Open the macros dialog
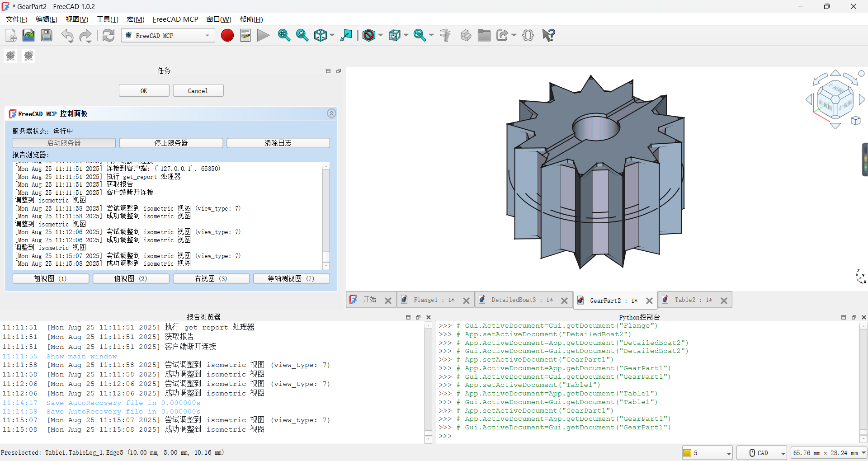 pyautogui.click(x=245, y=35)
